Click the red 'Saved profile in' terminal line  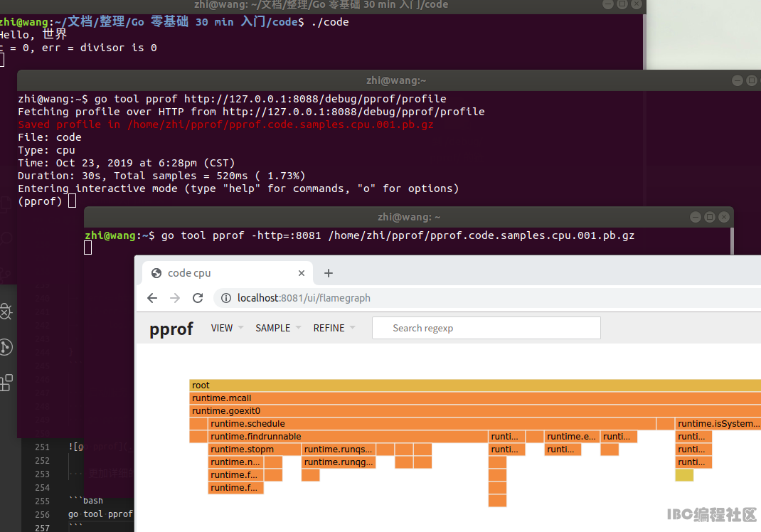(225, 124)
